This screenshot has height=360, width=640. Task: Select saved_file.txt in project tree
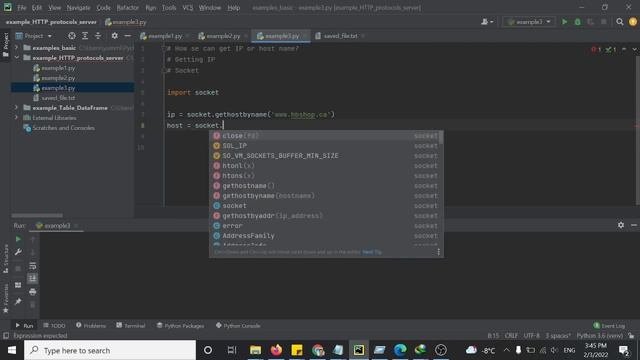pyautogui.click(x=58, y=98)
